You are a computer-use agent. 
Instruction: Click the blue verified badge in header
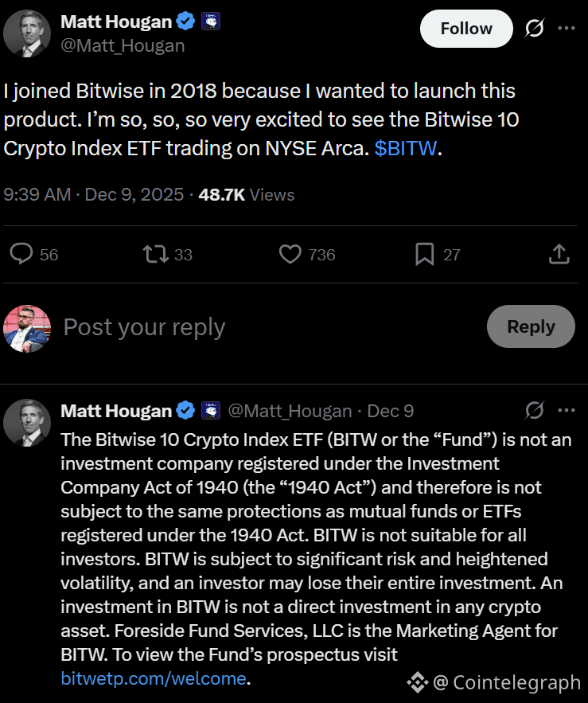[188, 21]
